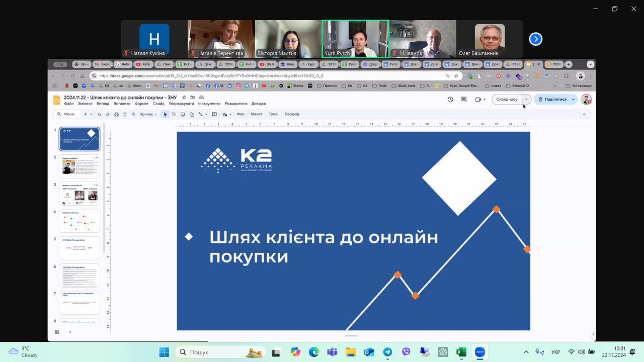Click the redo arrow in Slides toolbar
The height and width of the screenshot is (362, 644).
tap(108, 114)
